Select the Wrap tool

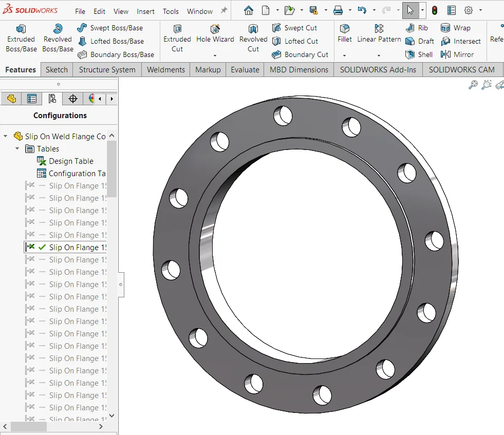[460, 27]
